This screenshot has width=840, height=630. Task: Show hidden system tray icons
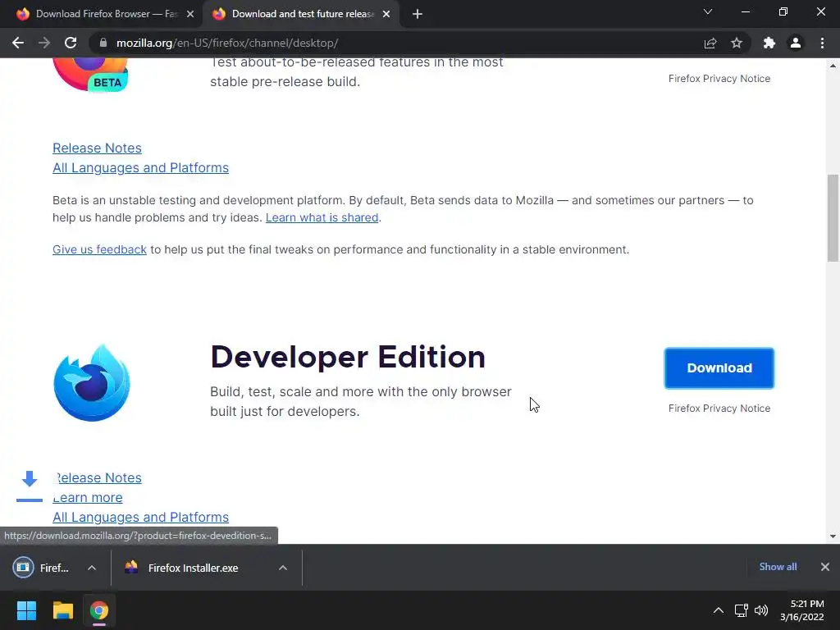719,610
